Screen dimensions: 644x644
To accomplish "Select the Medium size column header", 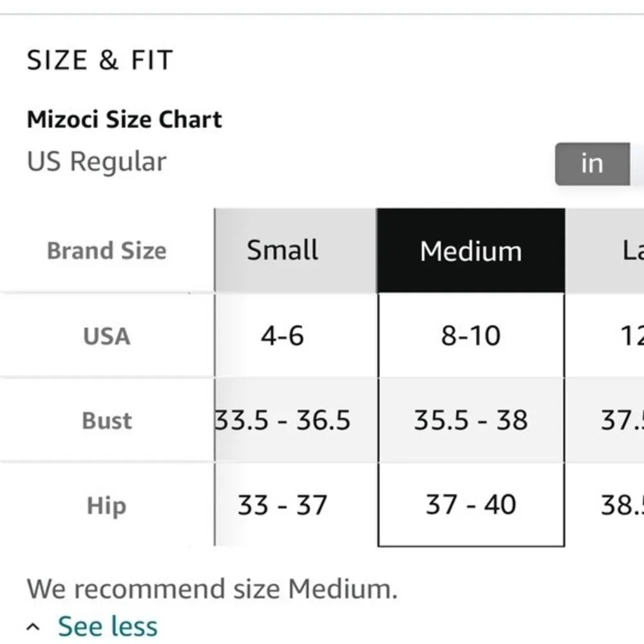I will tap(471, 251).
